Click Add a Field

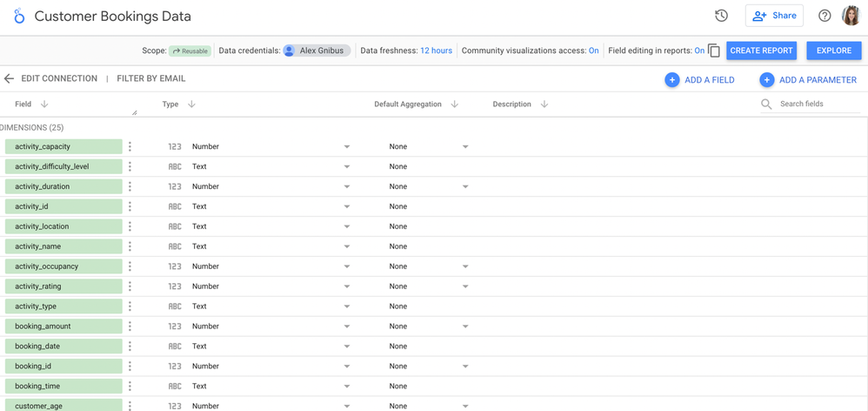[x=700, y=80]
